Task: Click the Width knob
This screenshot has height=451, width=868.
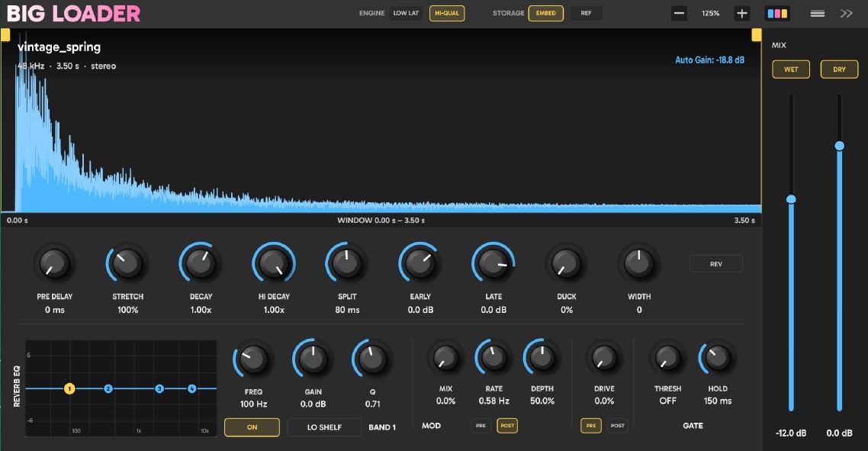Action: point(638,263)
